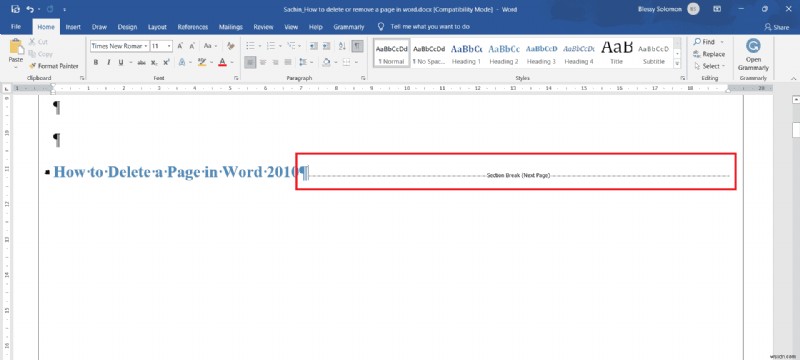Click the Decrease Indent icon
This screenshot has height=360, width=800.
pos(313,46)
